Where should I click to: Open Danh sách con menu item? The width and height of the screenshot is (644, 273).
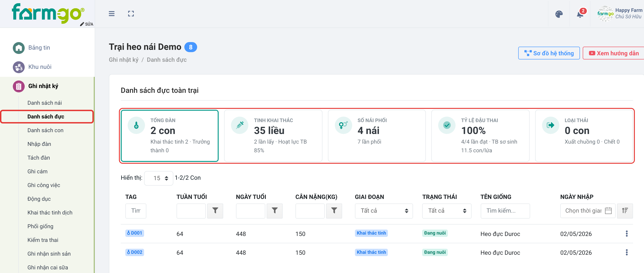(45, 130)
